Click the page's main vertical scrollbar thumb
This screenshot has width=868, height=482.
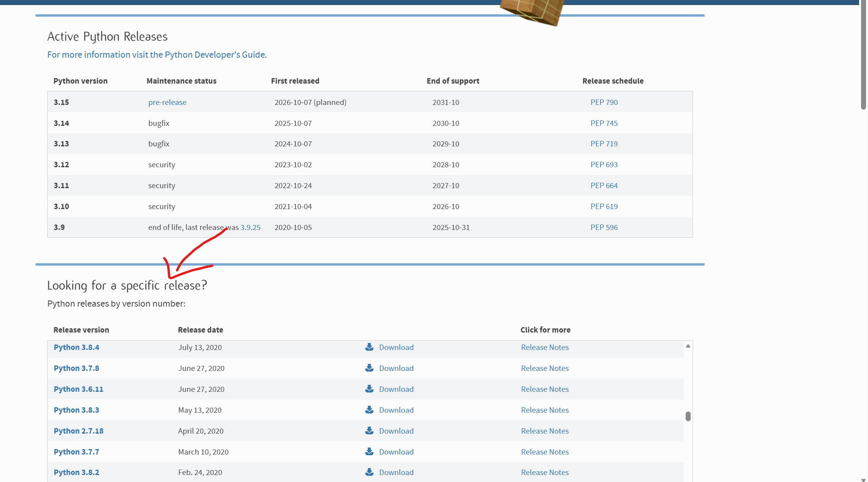[x=863, y=54]
